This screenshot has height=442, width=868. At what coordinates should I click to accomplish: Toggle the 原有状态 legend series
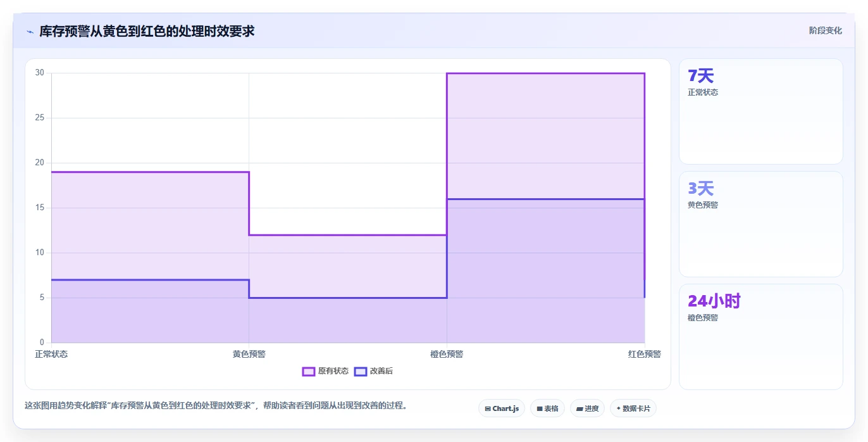coord(325,371)
